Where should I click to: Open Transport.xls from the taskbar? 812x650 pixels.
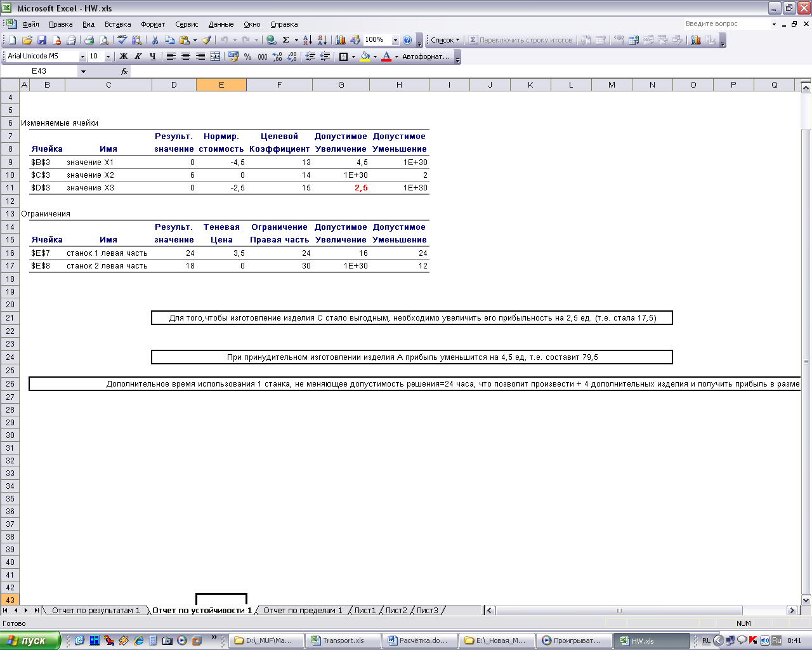tap(343, 640)
